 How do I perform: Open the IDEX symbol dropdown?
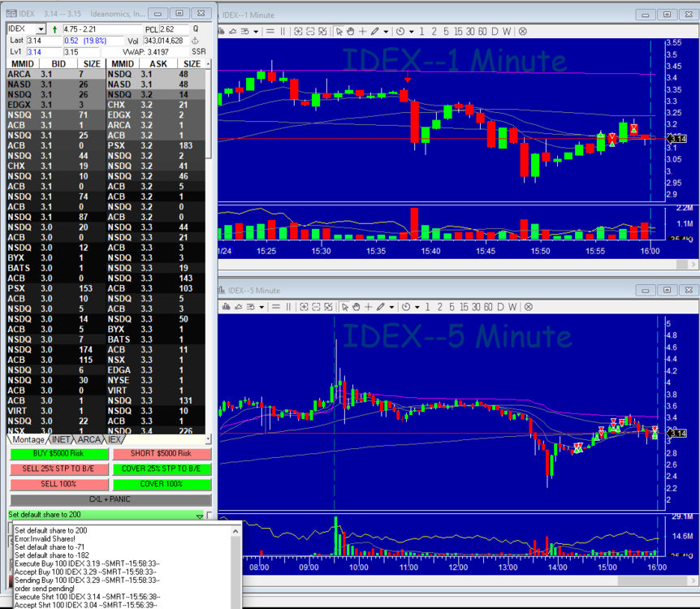pyautogui.click(x=41, y=29)
